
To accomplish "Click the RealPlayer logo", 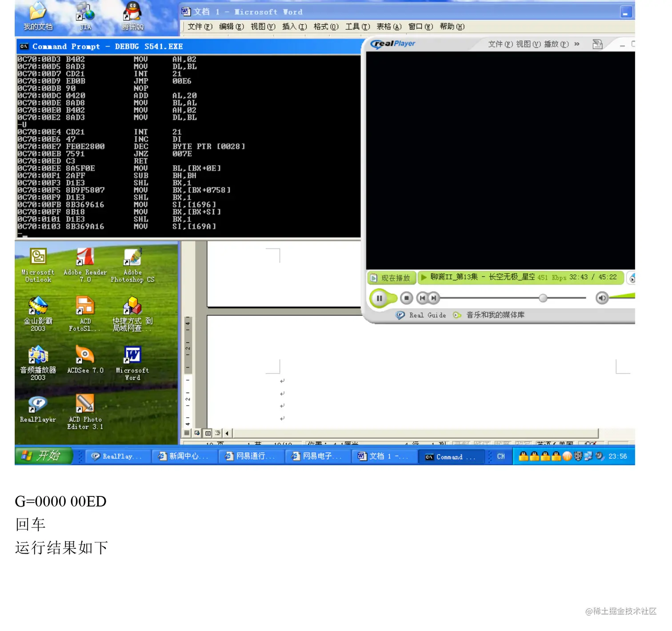I will coord(393,44).
